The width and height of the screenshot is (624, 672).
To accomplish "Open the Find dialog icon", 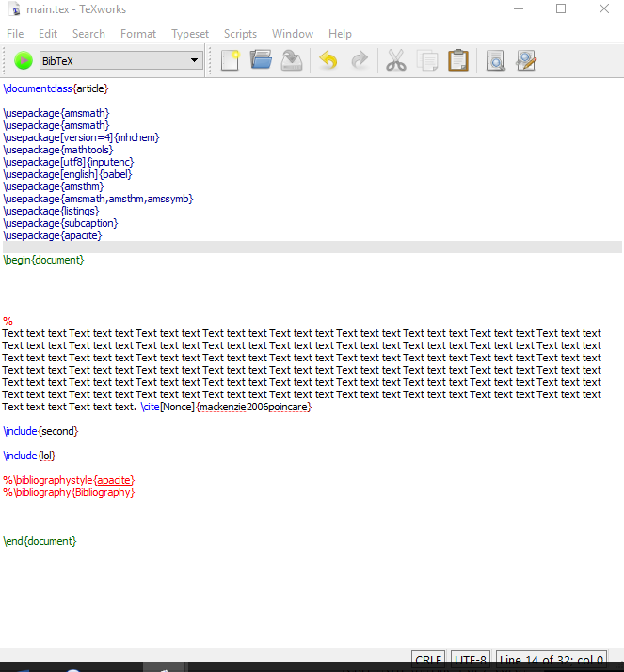I will (x=495, y=60).
